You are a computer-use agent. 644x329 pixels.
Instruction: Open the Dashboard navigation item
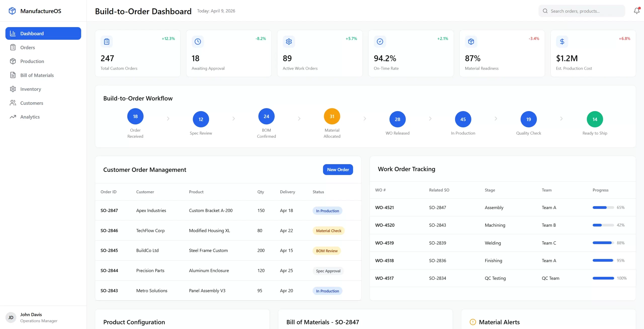[x=32, y=33]
